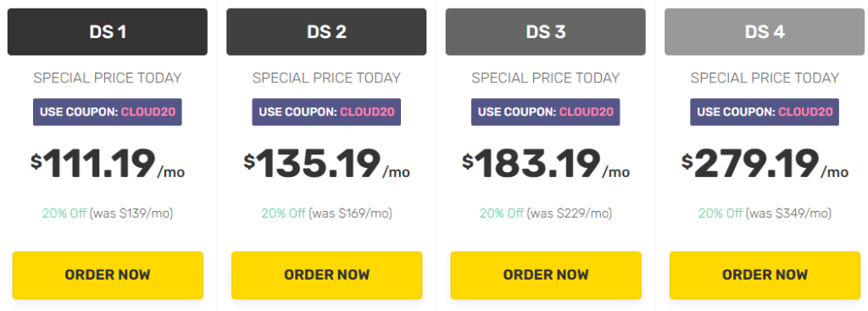The width and height of the screenshot is (868, 311).
Task: Click the 20% Off was $169/mo text
Action: [326, 213]
